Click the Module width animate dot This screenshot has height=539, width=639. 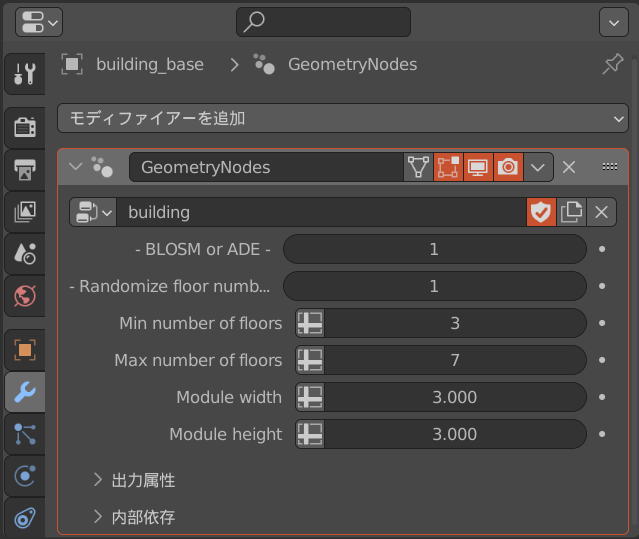[x=602, y=397]
